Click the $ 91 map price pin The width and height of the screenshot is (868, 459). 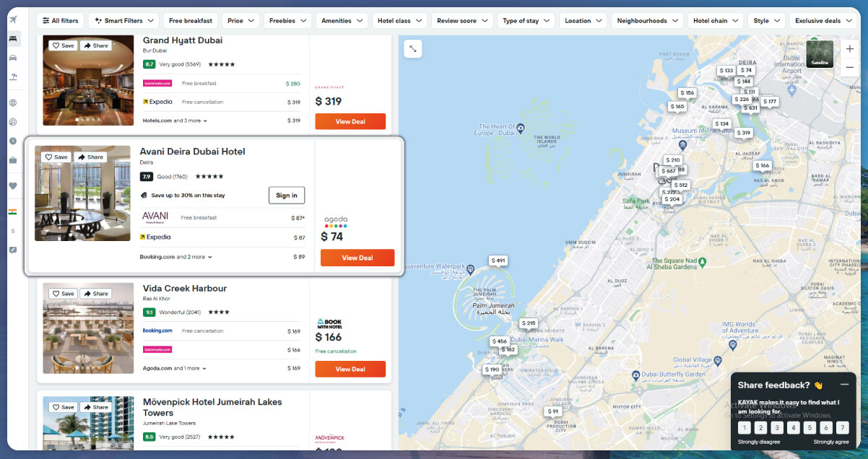(x=552, y=411)
